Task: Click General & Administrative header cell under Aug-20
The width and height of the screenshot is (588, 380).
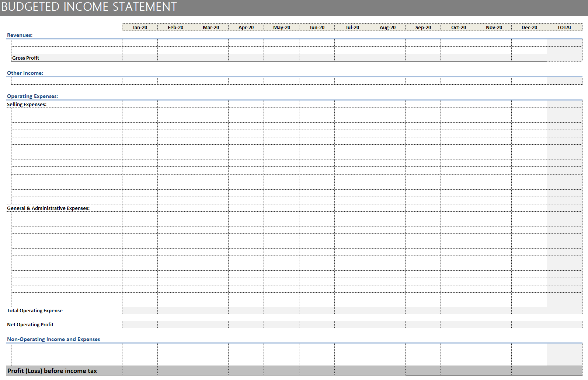Action: (x=387, y=208)
